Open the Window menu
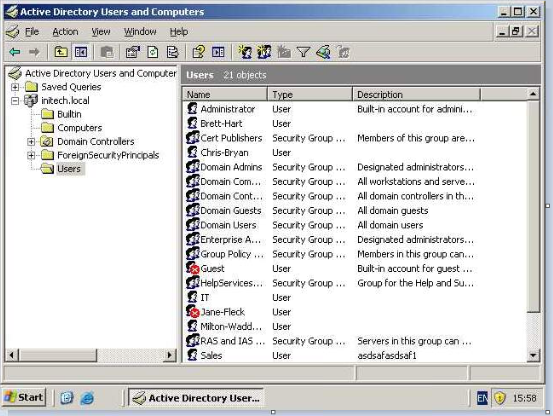The image size is (553, 416). click(x=140, y=32)
